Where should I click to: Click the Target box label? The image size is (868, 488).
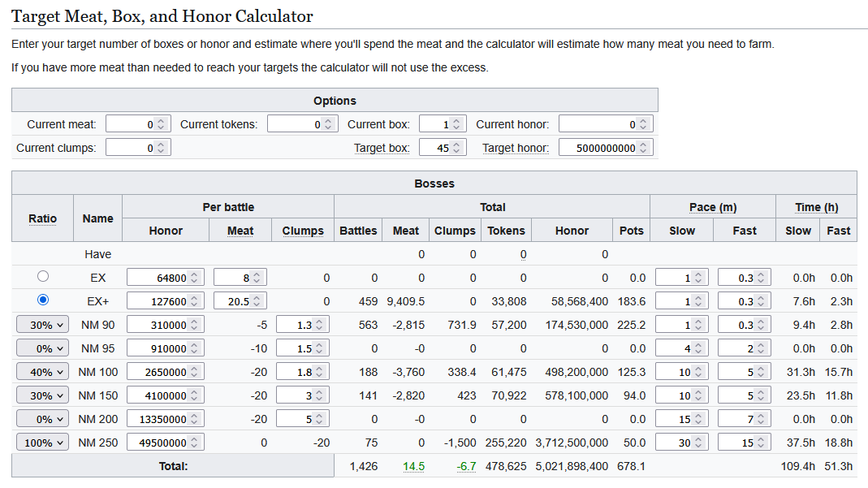coord(382,148)
